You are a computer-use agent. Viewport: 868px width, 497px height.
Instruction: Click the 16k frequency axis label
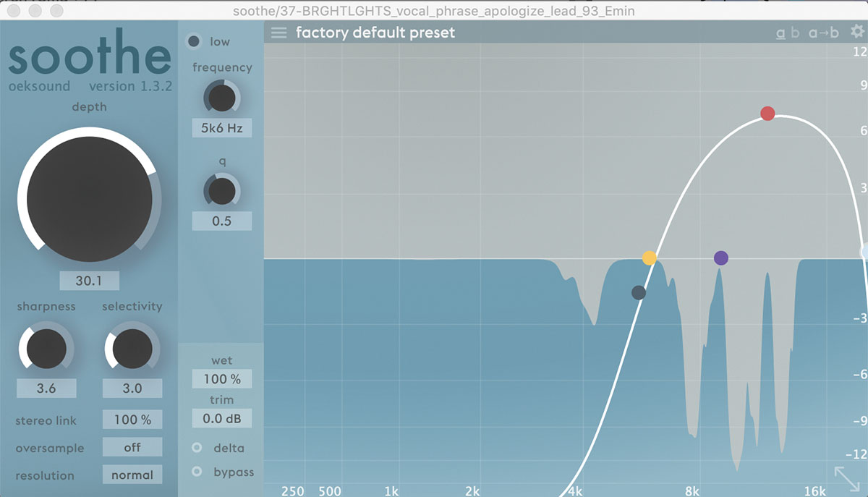[x=814, y=490]
